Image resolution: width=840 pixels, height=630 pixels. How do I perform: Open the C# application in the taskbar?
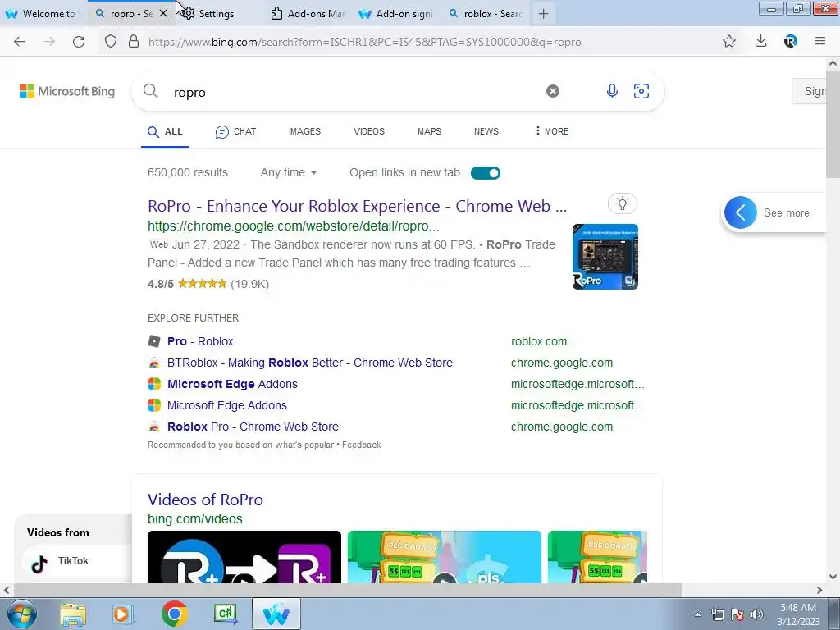point(225,614)
